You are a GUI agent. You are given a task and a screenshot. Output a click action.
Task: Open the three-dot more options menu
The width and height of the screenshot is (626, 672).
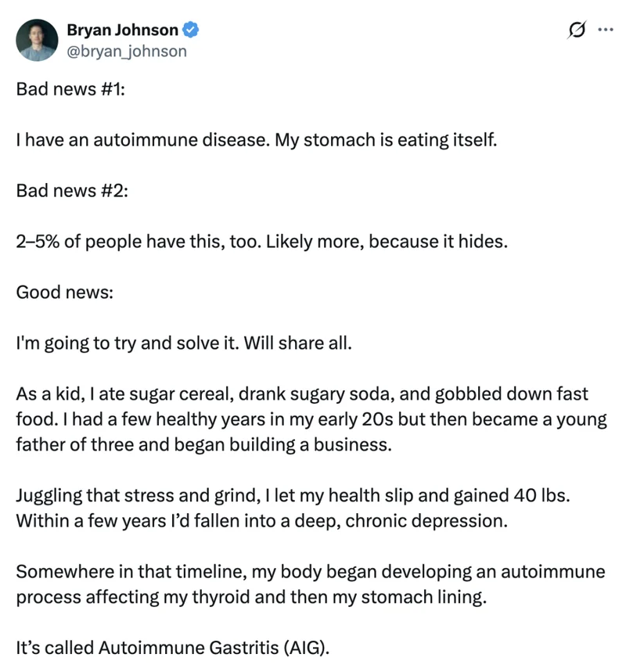[606, 30]
